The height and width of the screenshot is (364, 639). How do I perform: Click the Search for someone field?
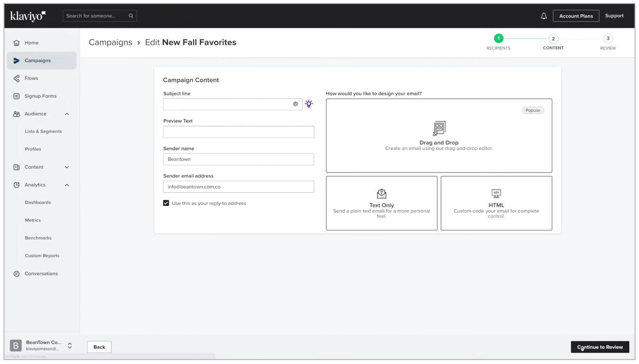pos(100,16)
